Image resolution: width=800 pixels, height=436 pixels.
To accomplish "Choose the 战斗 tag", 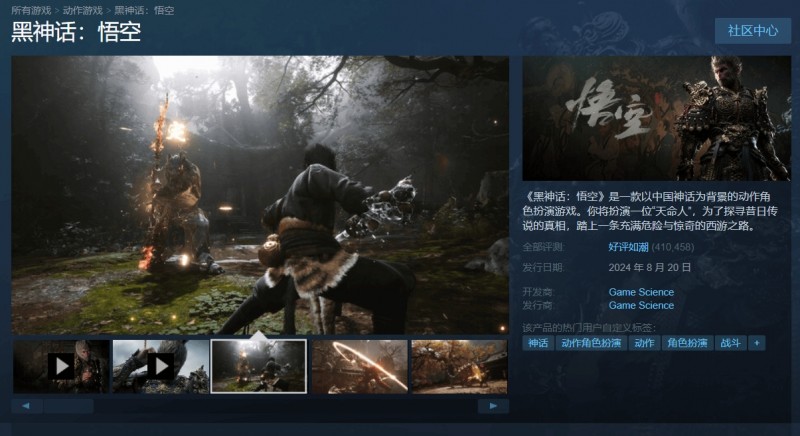I will click(731, 343).
